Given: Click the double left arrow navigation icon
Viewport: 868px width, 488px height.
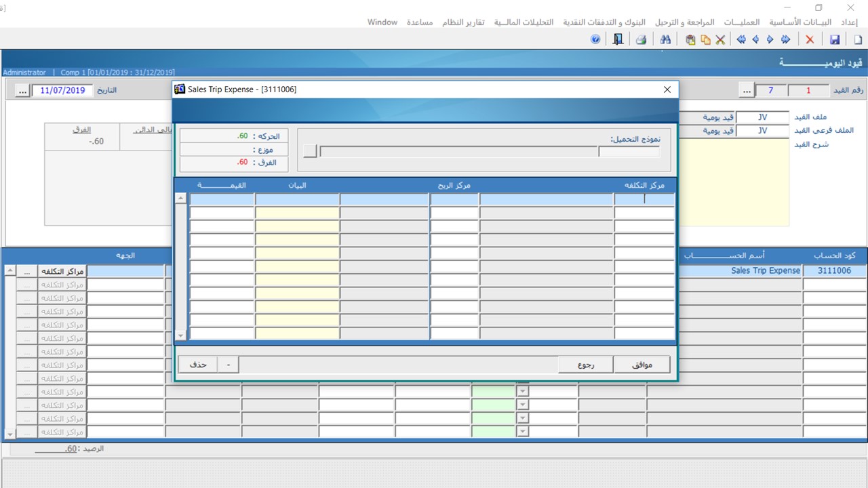Looking at the screenshot, I should (x=741, y=40).
